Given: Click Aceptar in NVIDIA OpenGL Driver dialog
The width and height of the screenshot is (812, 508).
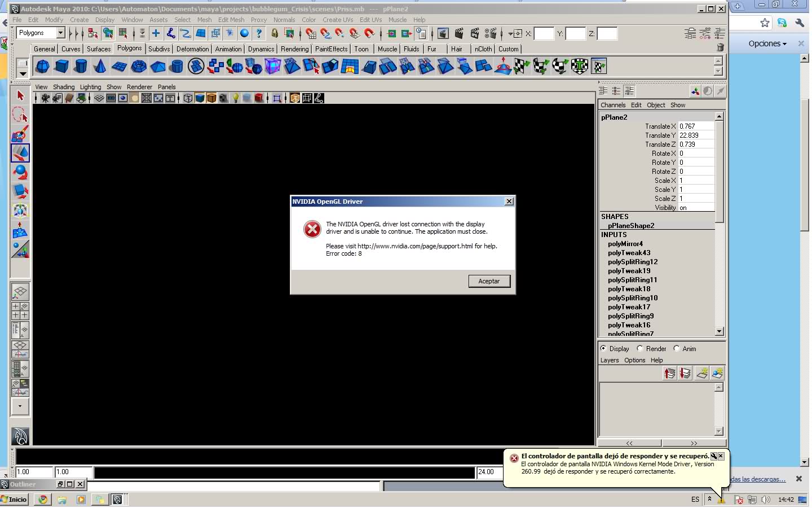Looking at the screenshot, I should pos(489,281).
